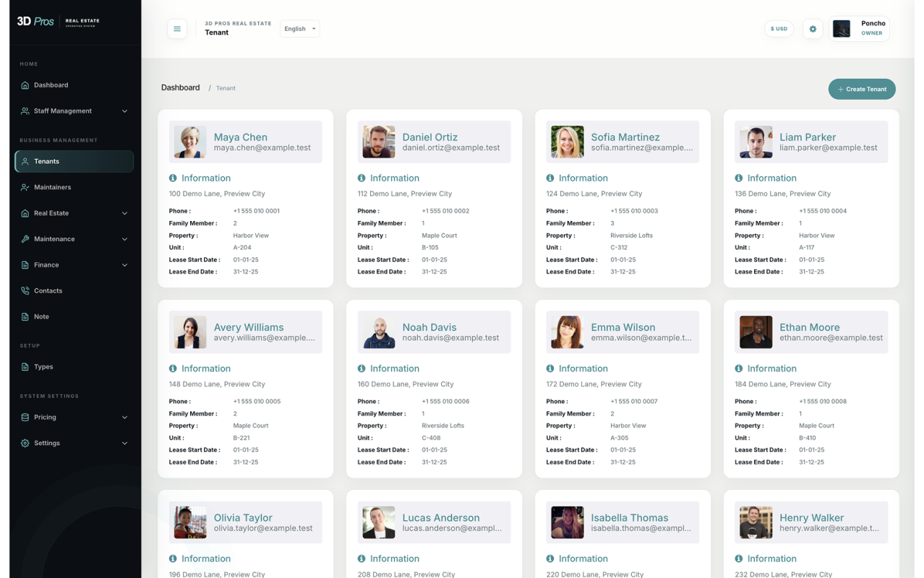Expand the Real Estate submenu chevron

point(124,214)
